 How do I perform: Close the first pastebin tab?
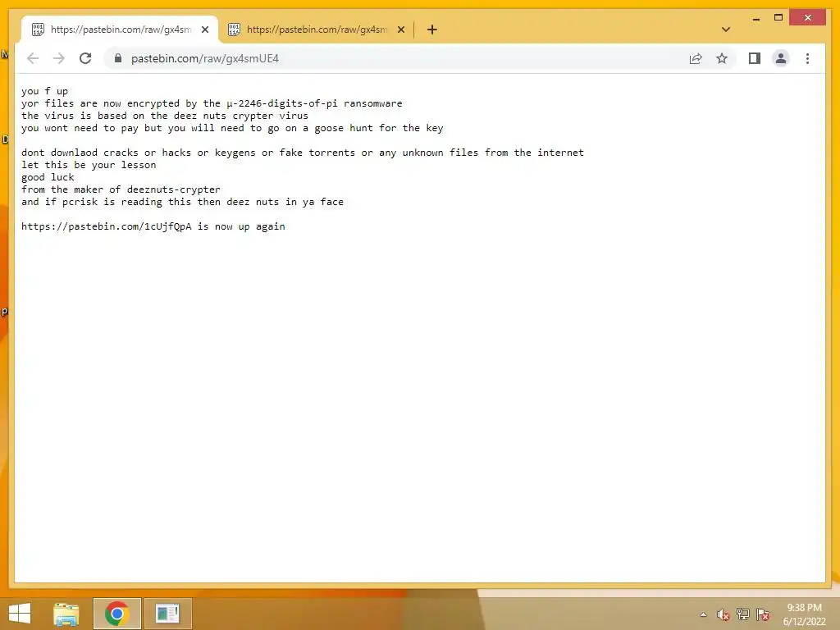(205, 30)
